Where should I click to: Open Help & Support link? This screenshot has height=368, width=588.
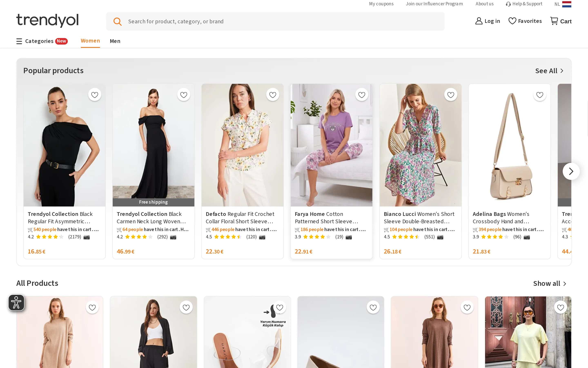tap(524, 4)
